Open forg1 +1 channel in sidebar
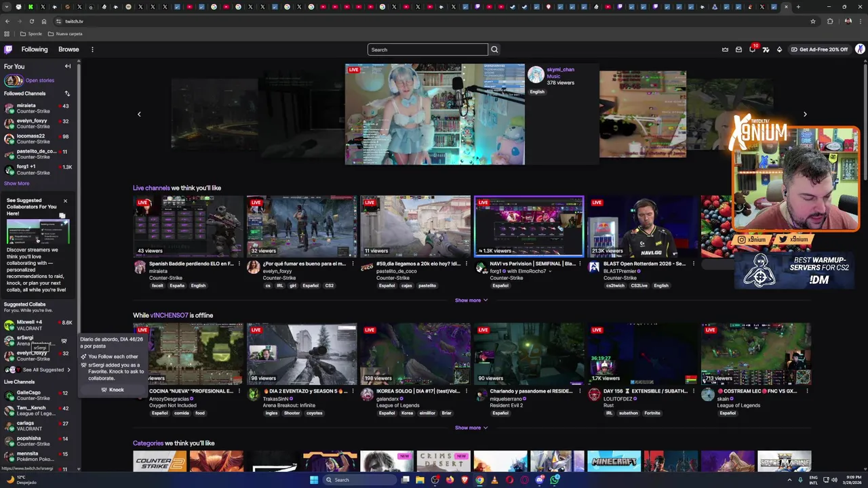868x488 pixels. click(x=38, y=169)
